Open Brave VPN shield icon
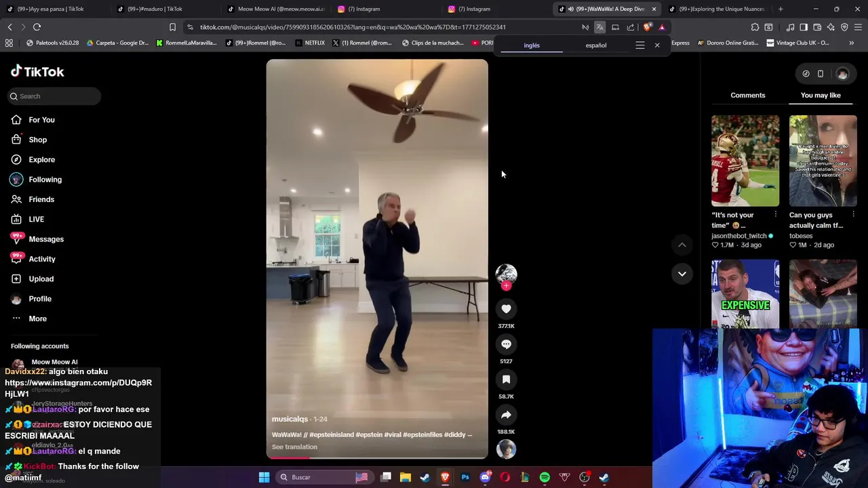The width and height of the screenshot is (868, 488). point(844,27)
